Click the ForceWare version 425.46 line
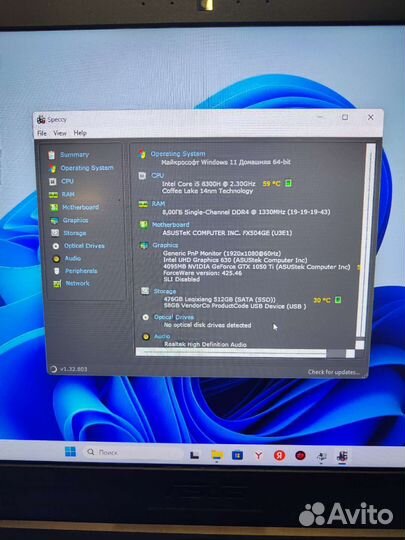The image size is (405, 540). pos(202,273)
